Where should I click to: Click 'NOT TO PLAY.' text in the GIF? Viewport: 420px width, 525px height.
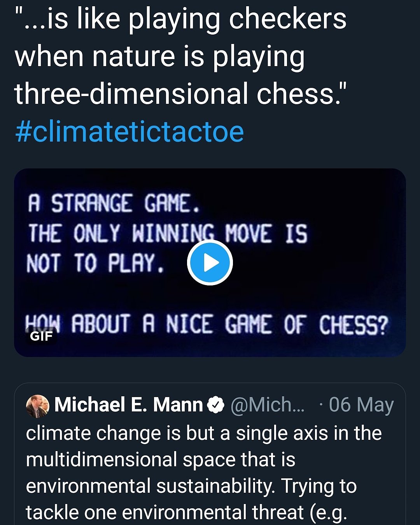pos(95,263)
